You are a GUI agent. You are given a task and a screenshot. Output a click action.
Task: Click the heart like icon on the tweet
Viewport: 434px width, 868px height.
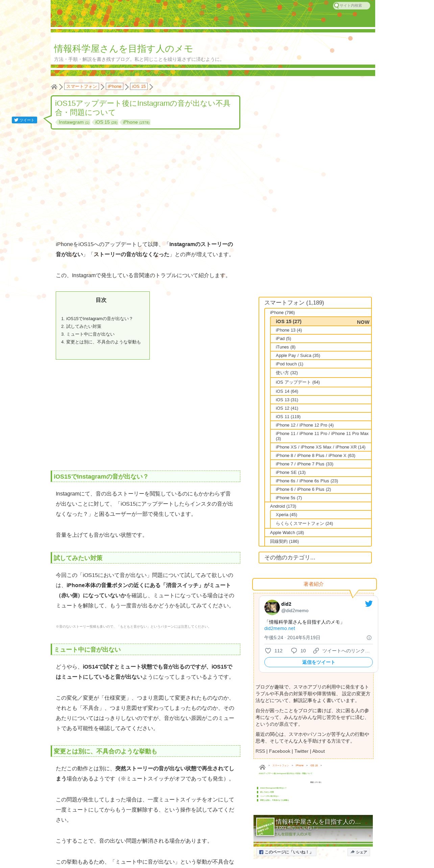(268, 651)
